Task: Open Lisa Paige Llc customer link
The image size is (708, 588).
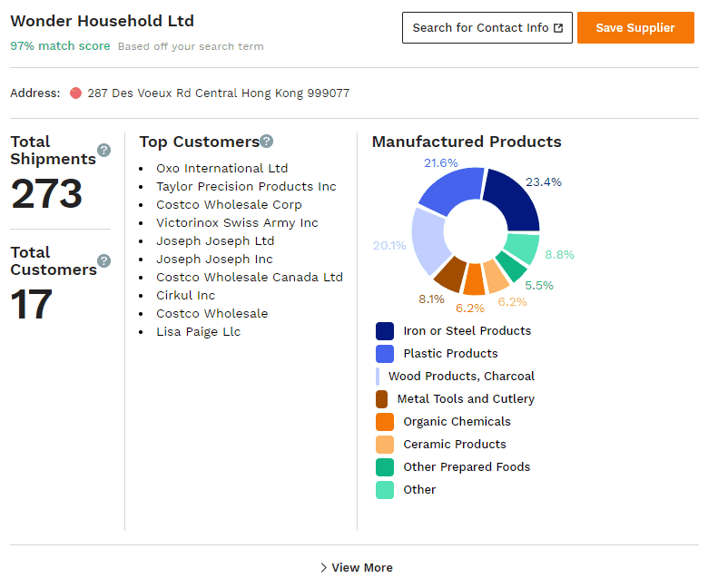Action: pos(198,332)
